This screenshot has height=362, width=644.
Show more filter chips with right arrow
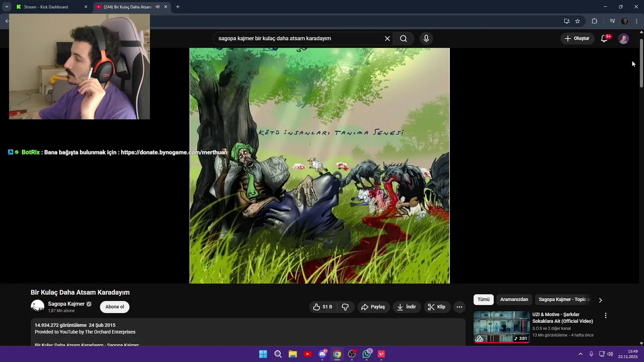tap(600, 300)
